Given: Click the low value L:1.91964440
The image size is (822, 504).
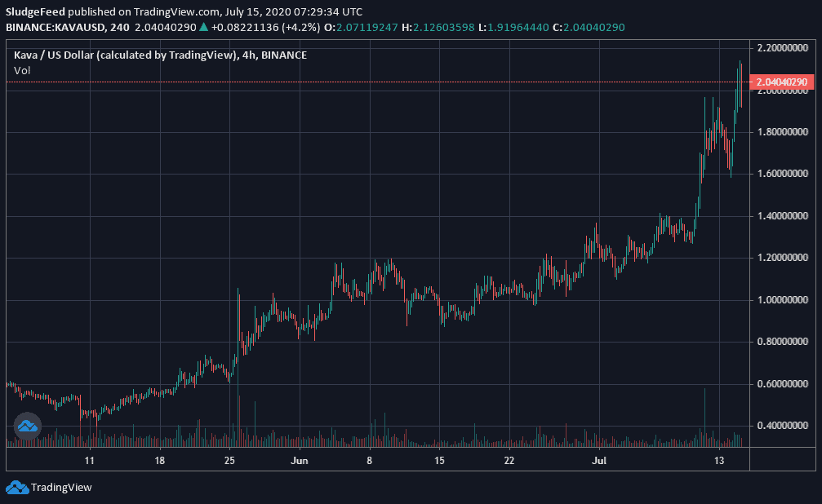Looking at the screenshot, I should [513, 27].
